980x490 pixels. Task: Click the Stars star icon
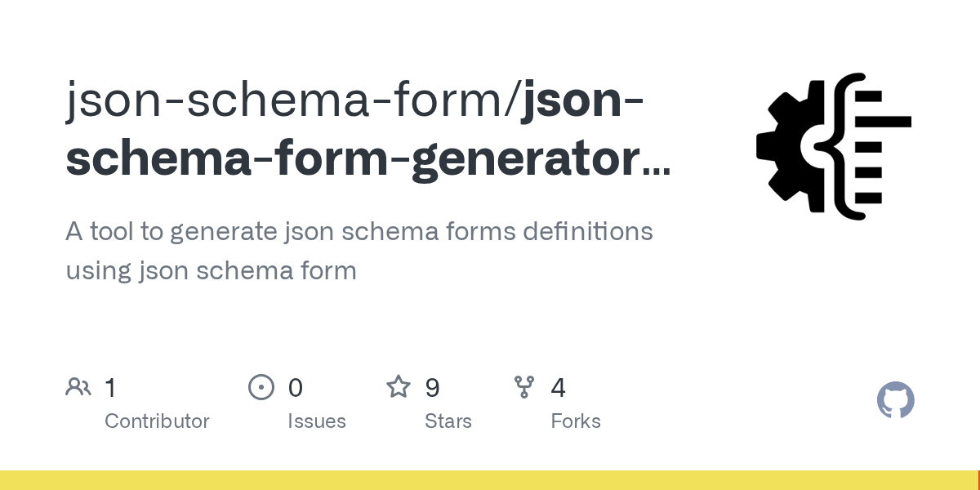pos(399,387)
